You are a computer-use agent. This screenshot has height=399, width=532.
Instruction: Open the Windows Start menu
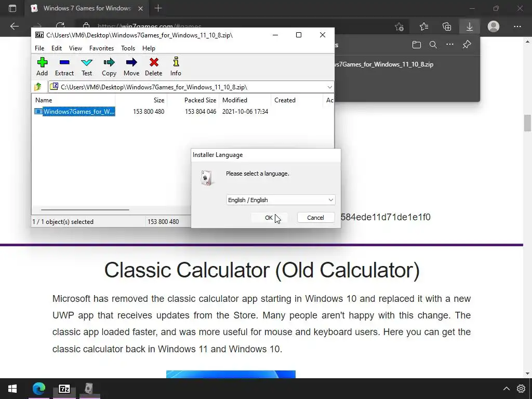[x=12, y=389]
